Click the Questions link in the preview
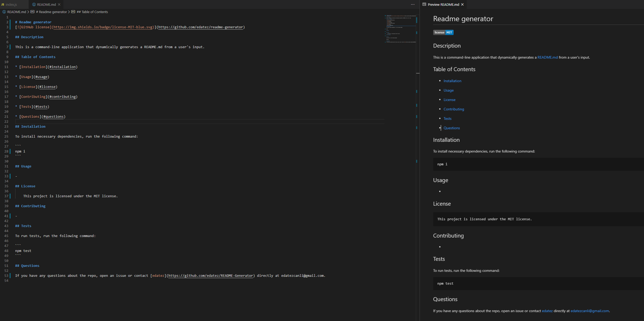This screenshot has height=321, width=644. coord(452,128)
